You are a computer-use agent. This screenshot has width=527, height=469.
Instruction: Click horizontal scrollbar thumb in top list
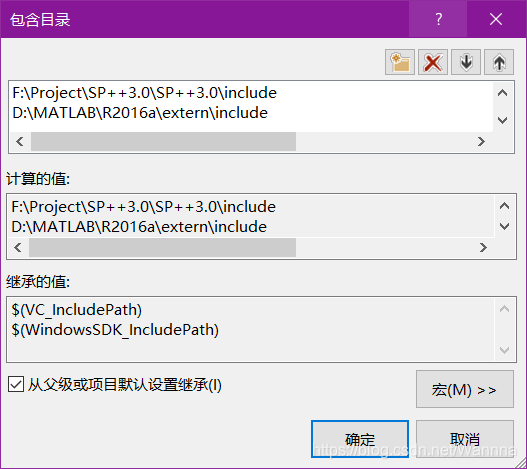coord(163,142)
